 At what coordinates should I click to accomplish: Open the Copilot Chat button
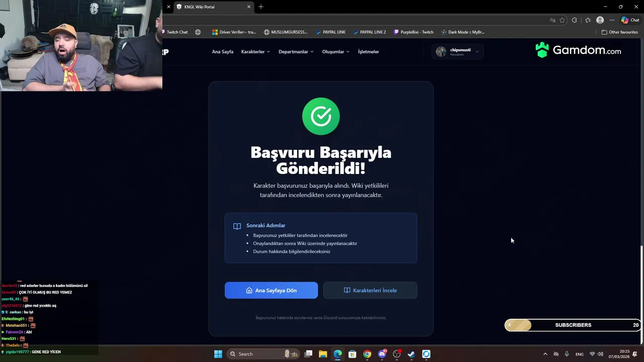coord(630,20)
